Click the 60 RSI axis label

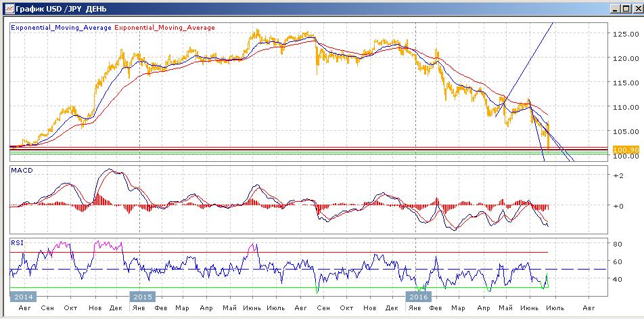pyautogui.click(x=618, y=261)
